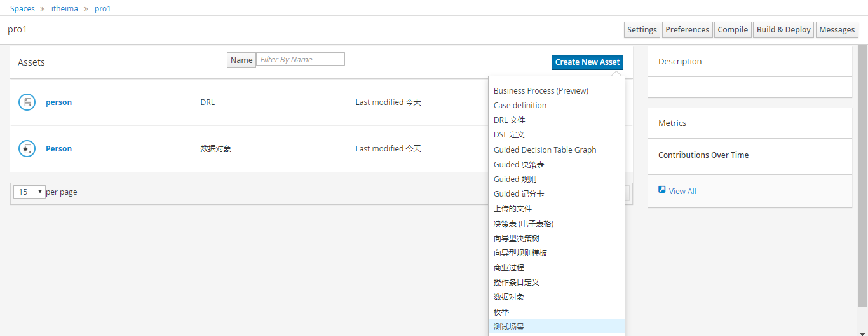This screenshot has height=336, width=868.
Task: Go to the itheima breadcrumb
Action: click(65, 9)
